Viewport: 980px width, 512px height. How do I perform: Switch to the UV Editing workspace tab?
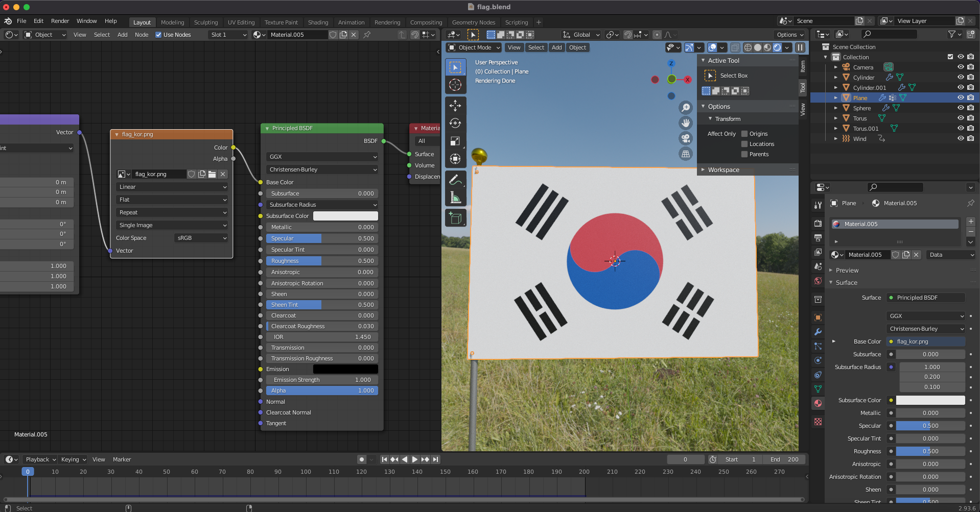[241, 22]
